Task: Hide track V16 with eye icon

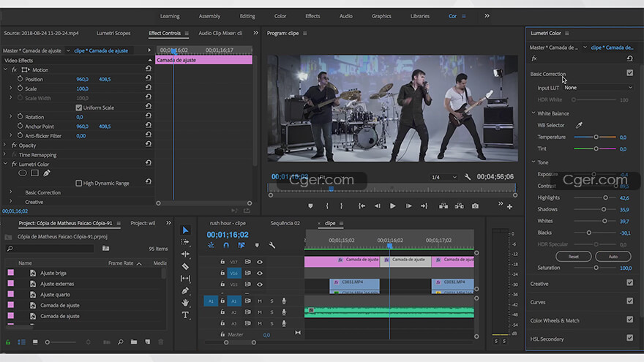Action: click(260, 273)
